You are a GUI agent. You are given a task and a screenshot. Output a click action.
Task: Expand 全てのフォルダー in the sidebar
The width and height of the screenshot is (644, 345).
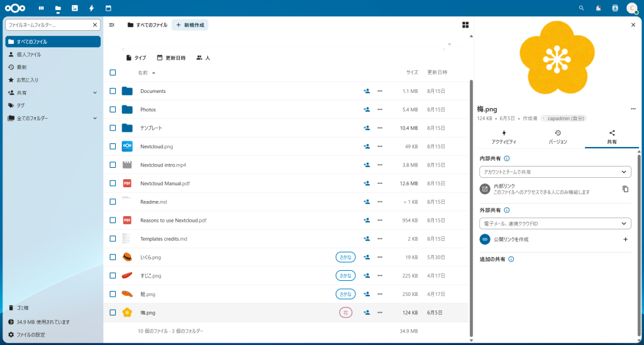[x=95, y=118]
